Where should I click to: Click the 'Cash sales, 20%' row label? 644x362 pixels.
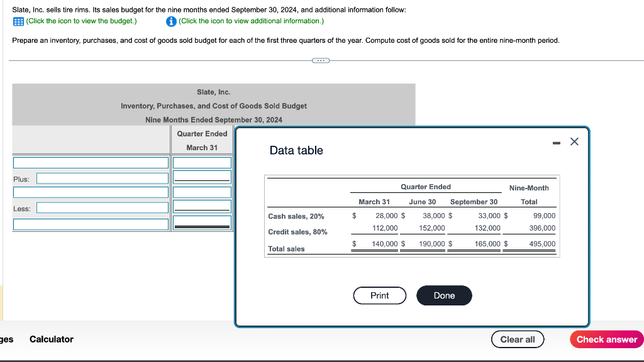296,216
